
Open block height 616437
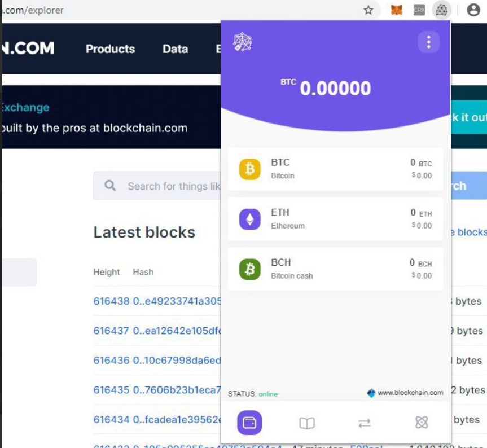111,331
